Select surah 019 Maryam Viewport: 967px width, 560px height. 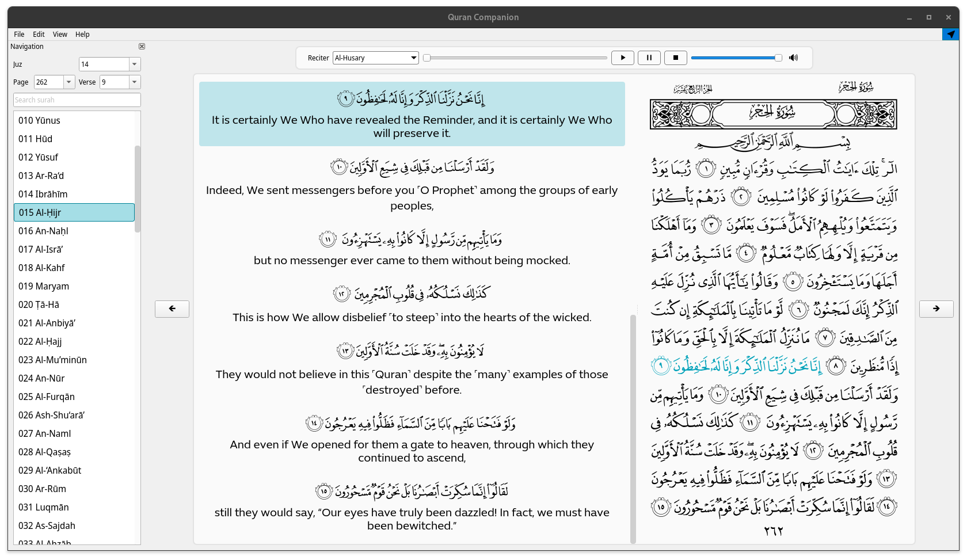pos(74,286)
